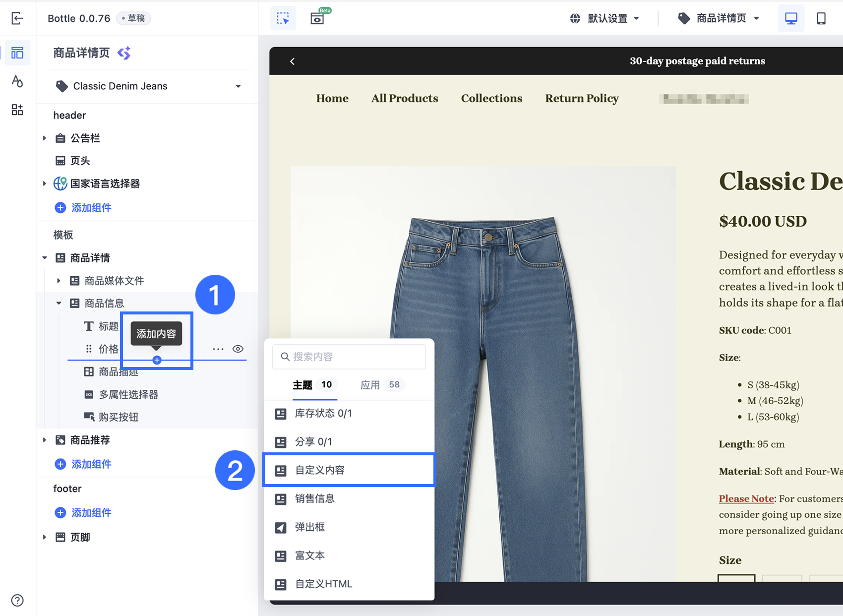This screenshot has height=616, width=843.
Task: Click the first Size option box
Action: 736,578
